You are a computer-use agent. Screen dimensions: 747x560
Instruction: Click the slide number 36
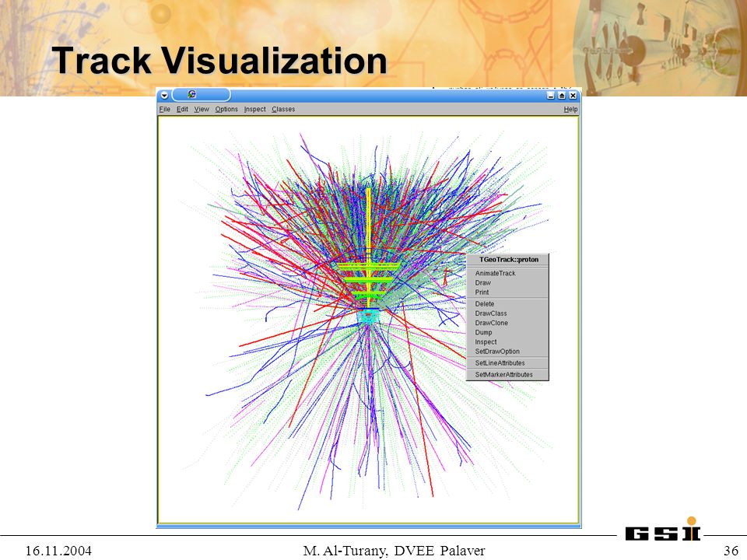click(x=731, y=551)
